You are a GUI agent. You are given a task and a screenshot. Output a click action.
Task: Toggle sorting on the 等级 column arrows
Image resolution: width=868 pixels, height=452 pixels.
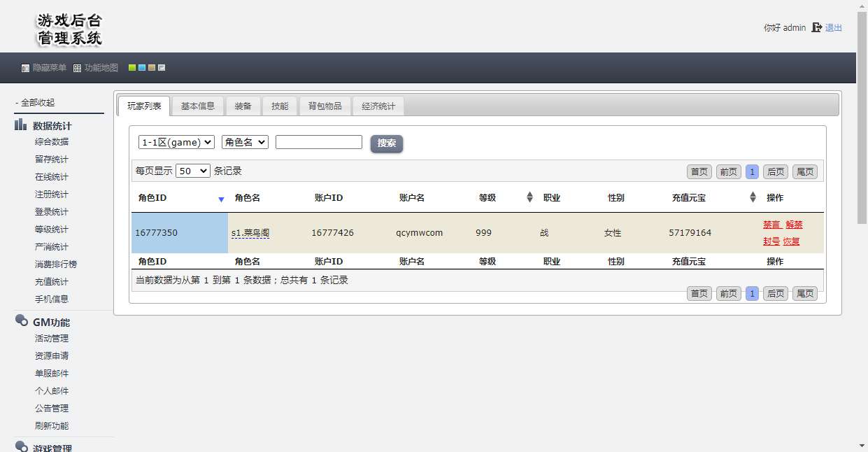(x=529, y=197)
